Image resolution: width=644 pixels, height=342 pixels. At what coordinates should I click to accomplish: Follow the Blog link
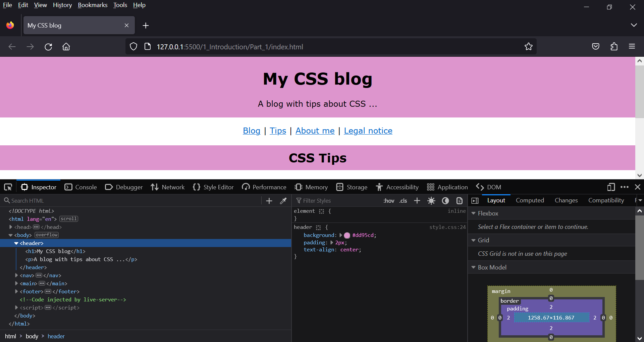point(252,131)
